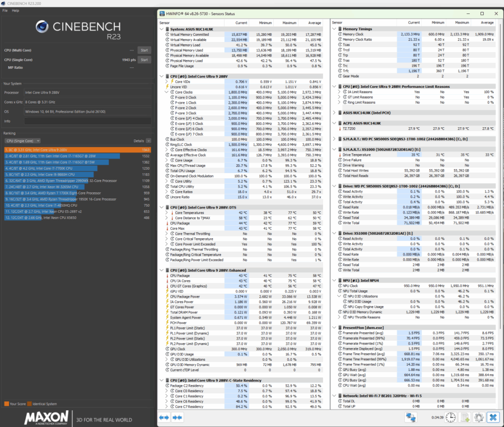Click lightning icon beside Uncore VID
Screen dimensions: 504x427
[167, 87]
